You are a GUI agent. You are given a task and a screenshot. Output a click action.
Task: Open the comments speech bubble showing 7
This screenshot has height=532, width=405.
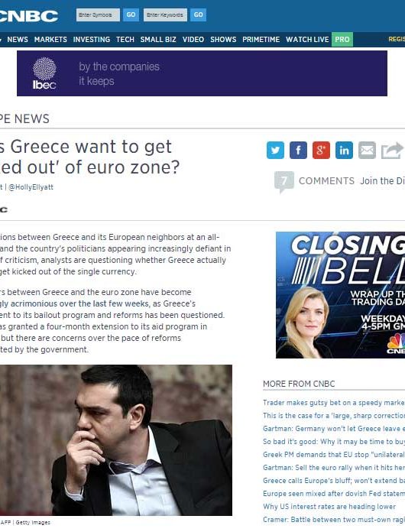(283, 182)
